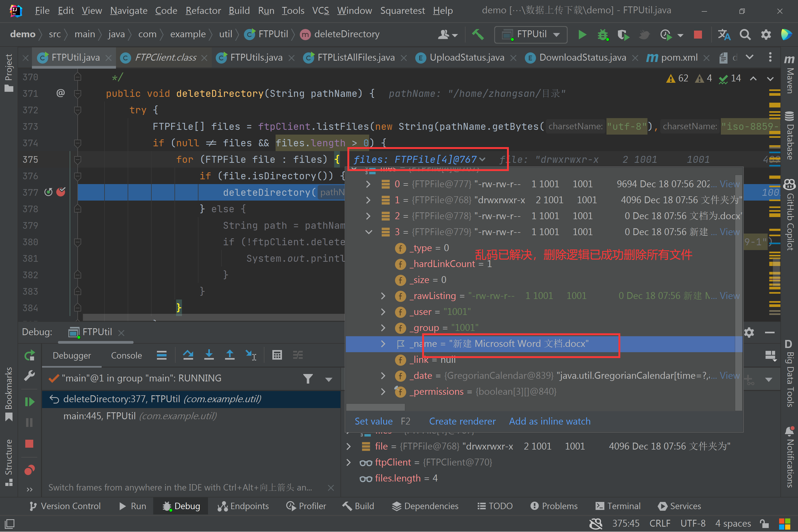The image size is (798, 532).
Task: Open IDE settings gear icon
Action: click(766, 34)
